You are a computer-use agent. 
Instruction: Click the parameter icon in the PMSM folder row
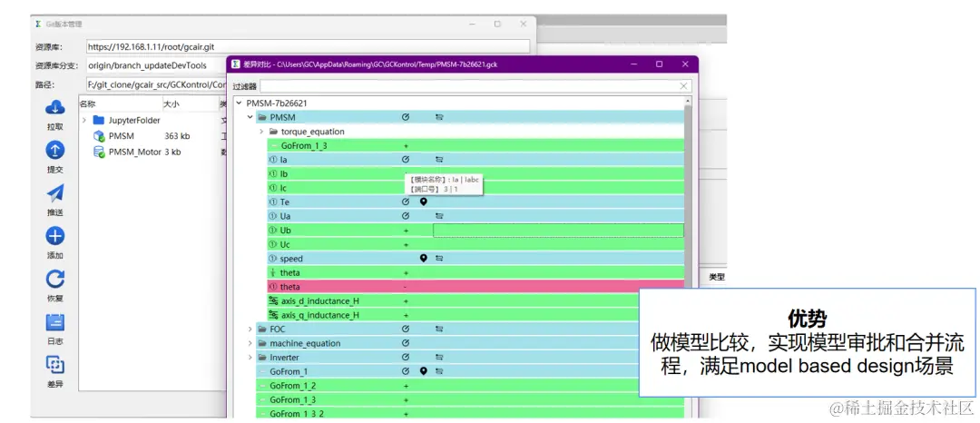[439, 117]
